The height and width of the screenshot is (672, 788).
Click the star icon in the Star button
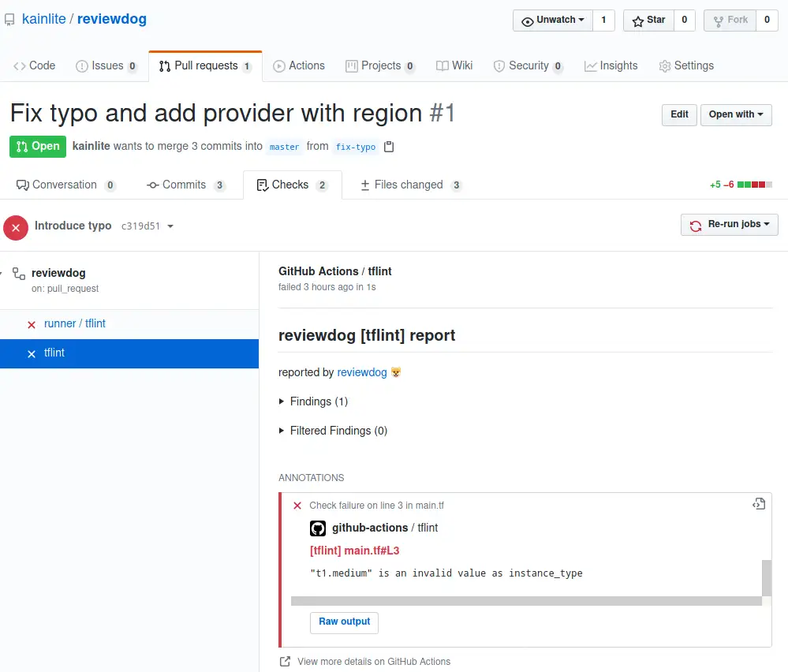pyautogui.click(x=638, y=21)
